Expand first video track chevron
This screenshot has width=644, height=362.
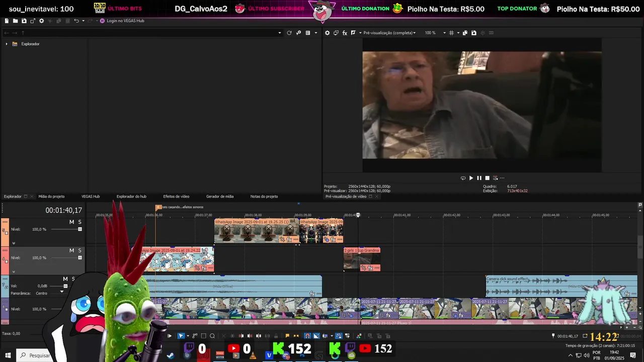pos(14,243)
